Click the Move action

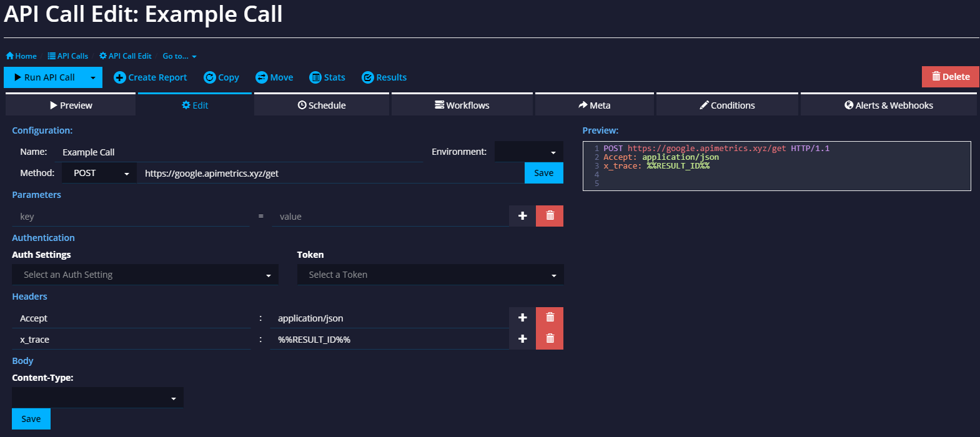pos(274,77)
